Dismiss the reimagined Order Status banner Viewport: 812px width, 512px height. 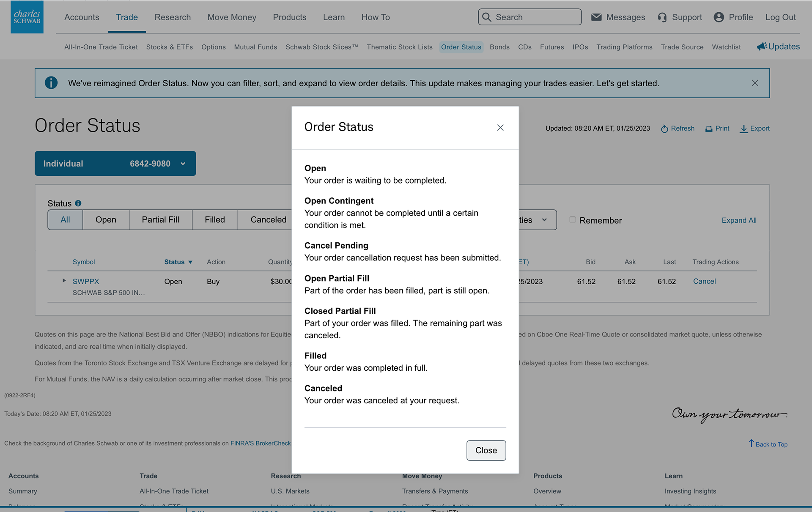(x=755, y=83)
